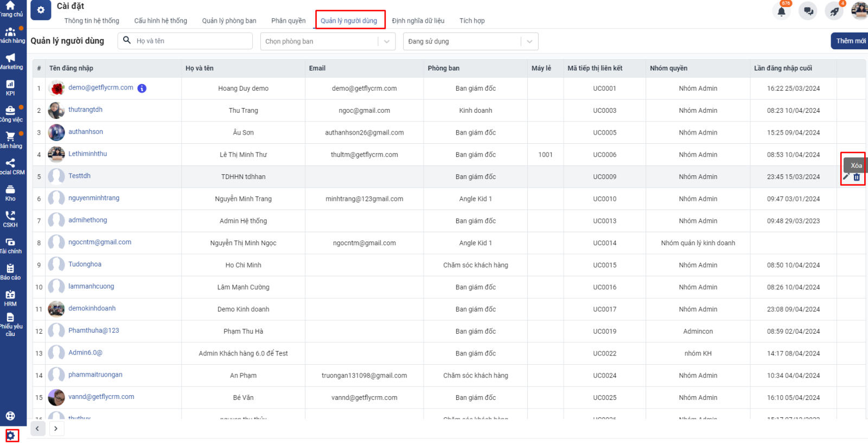Switch to the 'Phân quyền' tab
The image size is (868, 445).
[x=288, y=21]
